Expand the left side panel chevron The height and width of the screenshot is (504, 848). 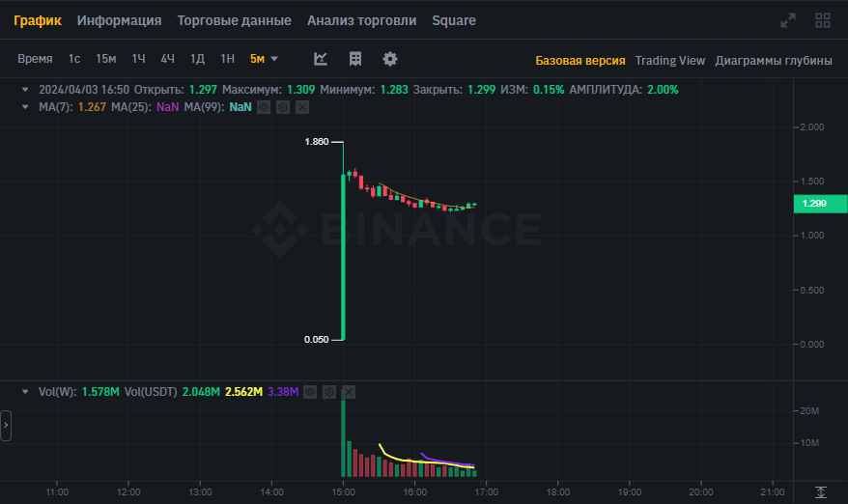6,426
